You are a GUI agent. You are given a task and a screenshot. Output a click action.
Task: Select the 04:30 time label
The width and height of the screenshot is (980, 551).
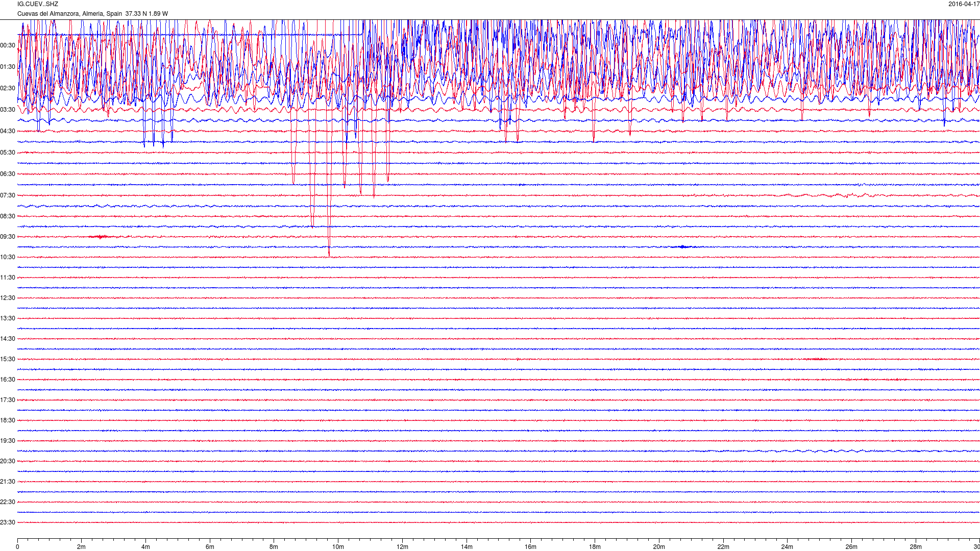[8, 131]
